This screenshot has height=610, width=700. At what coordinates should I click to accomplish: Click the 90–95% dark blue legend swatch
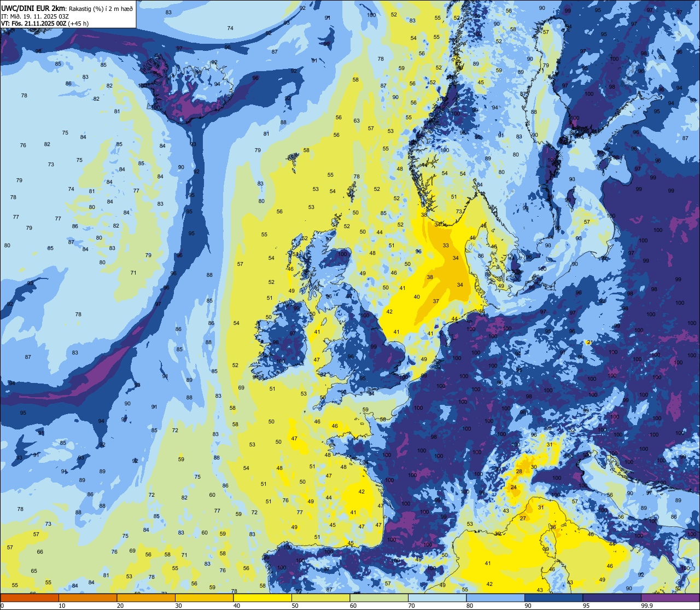[553, 597]
